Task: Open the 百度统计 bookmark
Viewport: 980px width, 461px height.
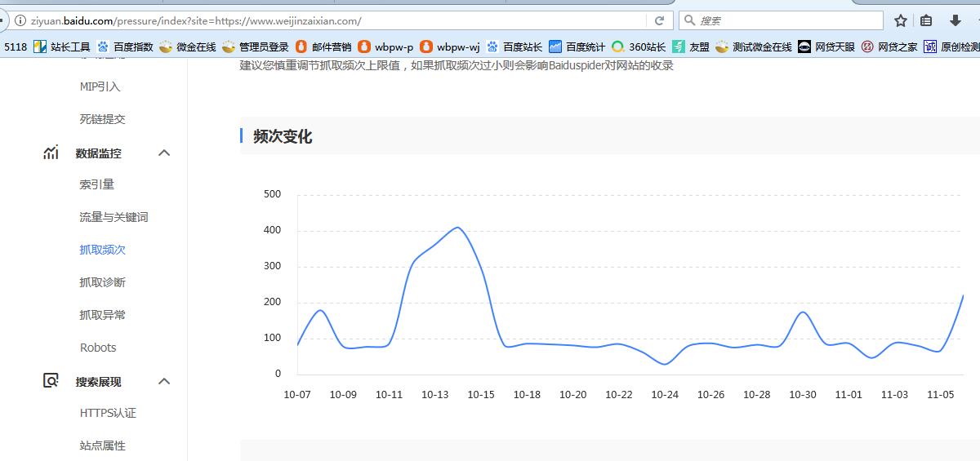Action: (577, 47)
